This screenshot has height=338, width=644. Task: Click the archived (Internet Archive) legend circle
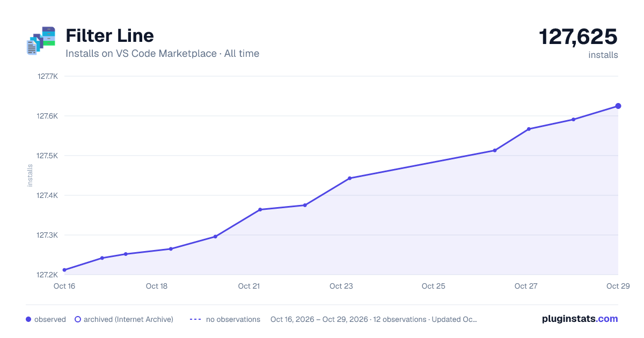[x=78, y=319]
